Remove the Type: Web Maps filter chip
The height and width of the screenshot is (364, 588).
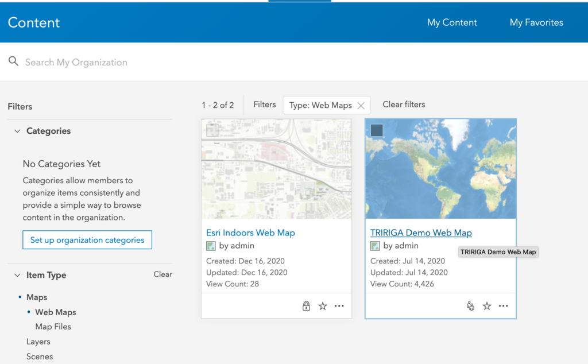(x=361, y=106)
